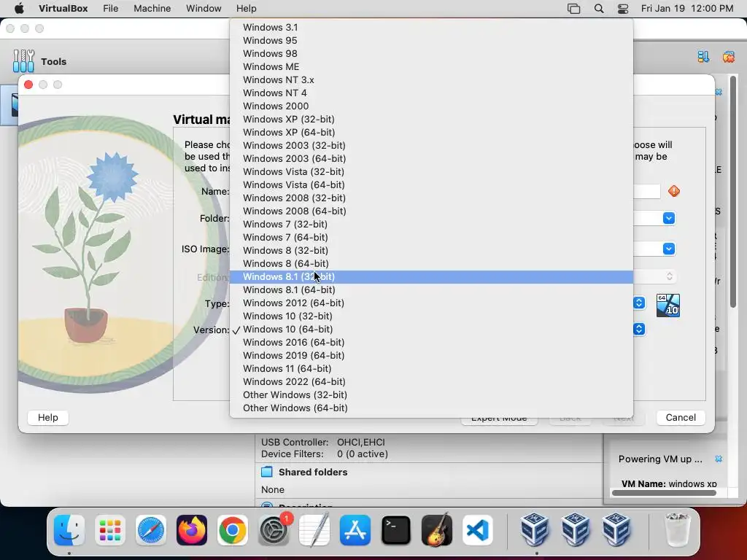Select Windows NT 4 entry
This screenshot has width=747, height=560.
[x=431, y=93]
